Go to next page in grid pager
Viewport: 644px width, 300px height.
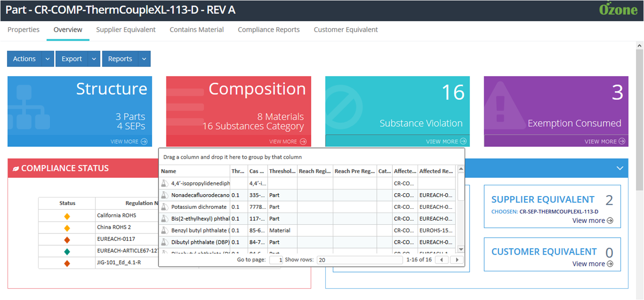point(456,260)
